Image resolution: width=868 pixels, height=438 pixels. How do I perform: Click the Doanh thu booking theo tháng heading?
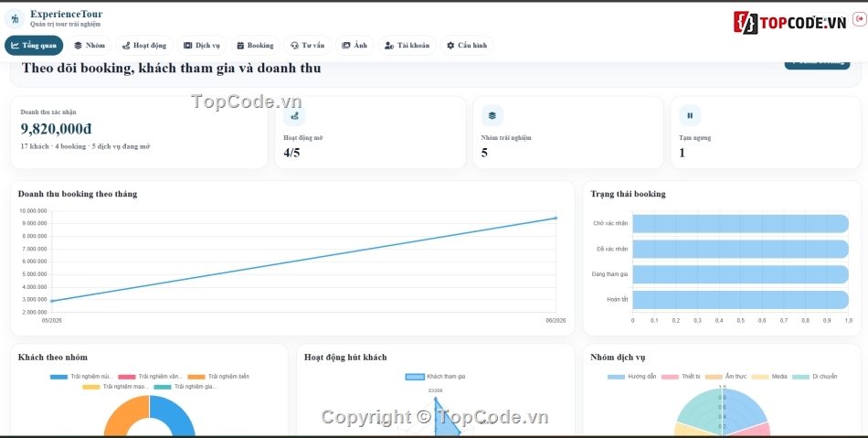(x=78, y=194)
